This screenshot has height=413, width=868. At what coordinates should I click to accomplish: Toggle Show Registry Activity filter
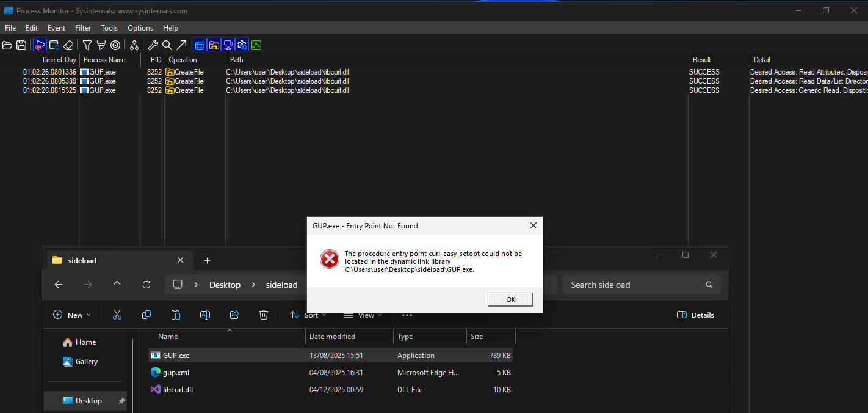[200, 45]
